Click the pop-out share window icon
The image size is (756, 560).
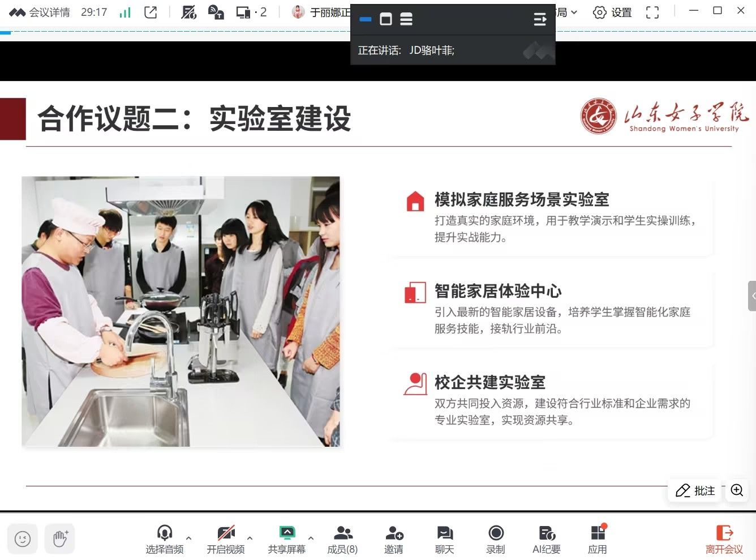click(x=151, y=12)
